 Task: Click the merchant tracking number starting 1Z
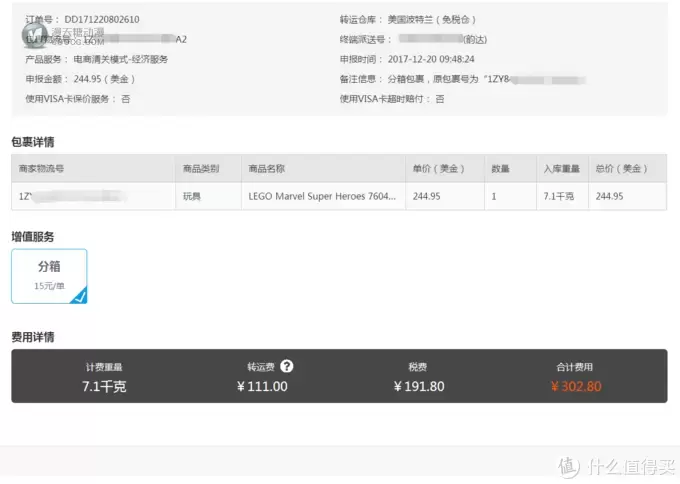[72, 196]
